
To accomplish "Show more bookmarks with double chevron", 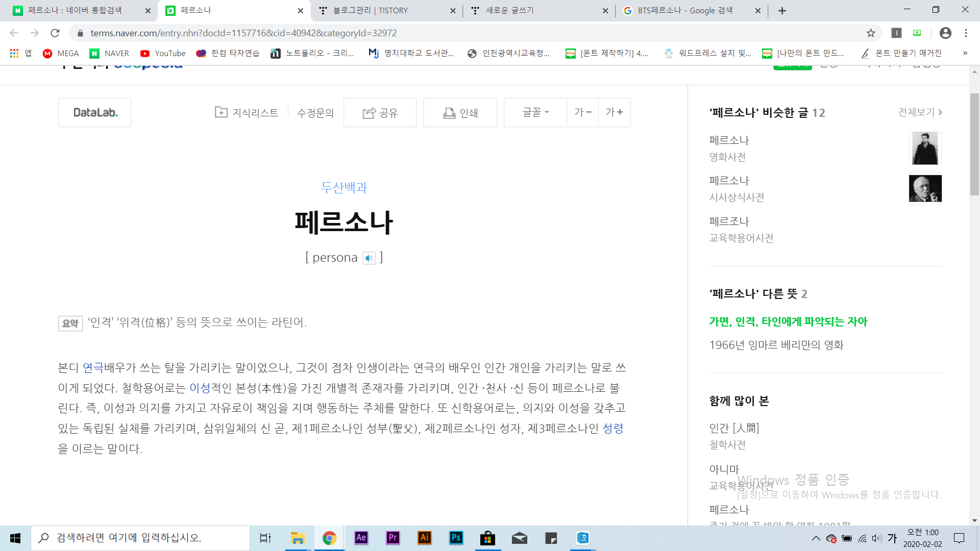I will point(965,53).
